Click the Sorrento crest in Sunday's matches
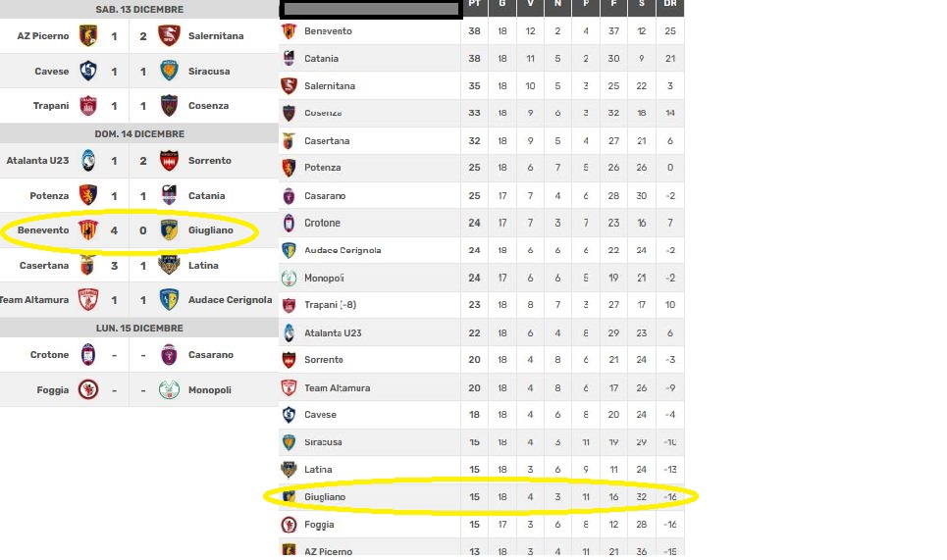 point(170,161)
